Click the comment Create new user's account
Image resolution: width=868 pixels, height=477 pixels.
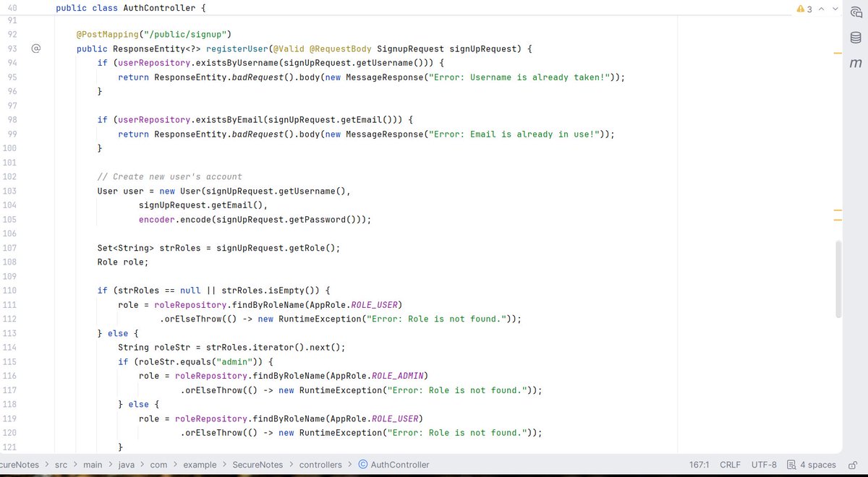click(170, 177)
